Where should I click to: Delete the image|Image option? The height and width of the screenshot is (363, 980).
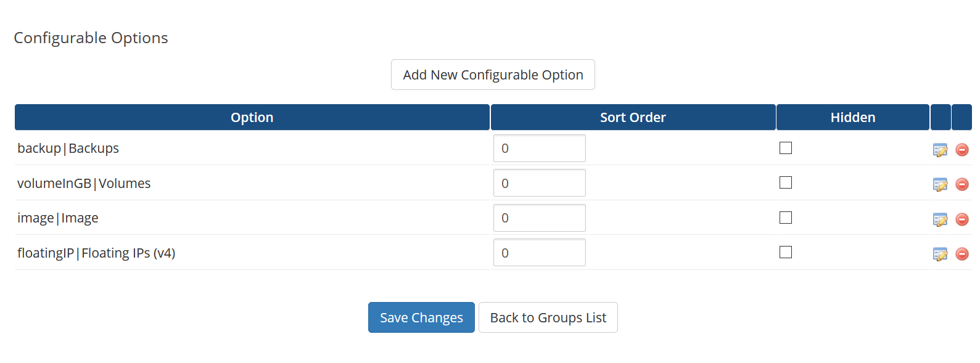962,219
